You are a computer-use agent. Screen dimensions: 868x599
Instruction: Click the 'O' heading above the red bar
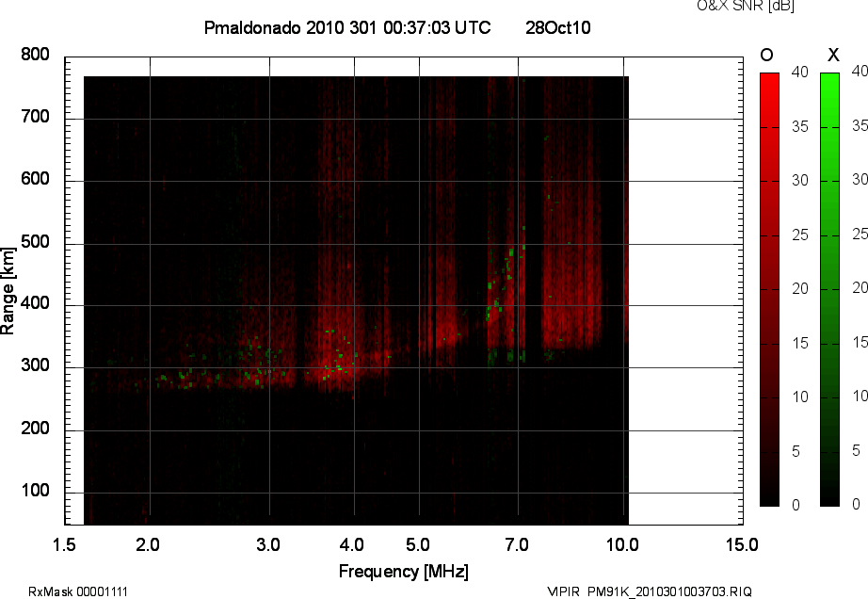[766, 55]
